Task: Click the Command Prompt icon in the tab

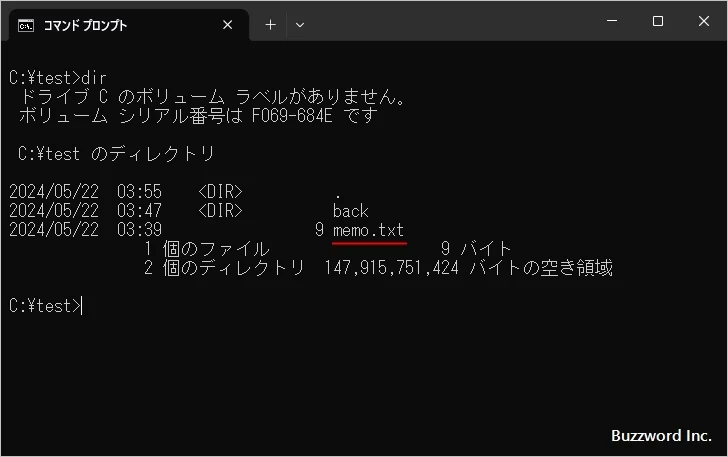Action: 27,25
